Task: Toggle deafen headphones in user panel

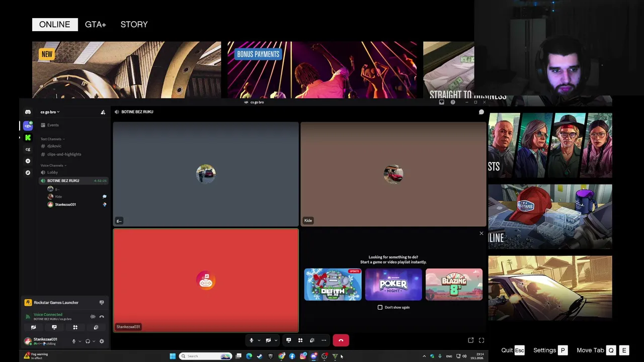Action: point(88,341)
